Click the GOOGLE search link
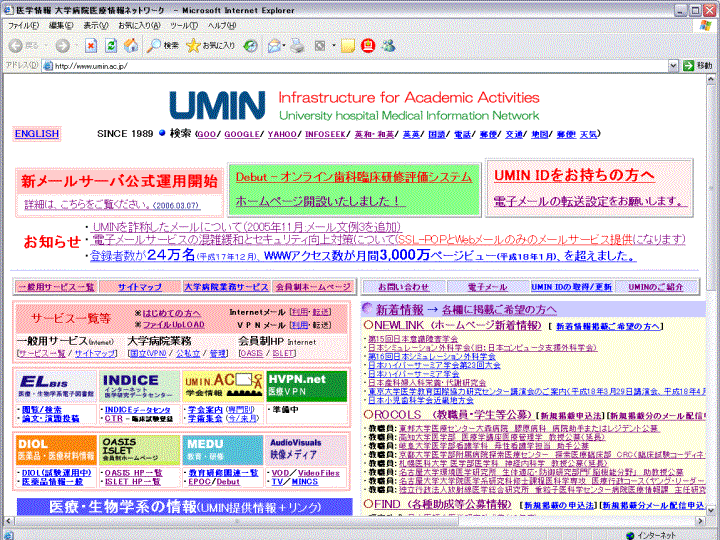The height and width of the screenshot is (540, 720). (x=241, y=134)
